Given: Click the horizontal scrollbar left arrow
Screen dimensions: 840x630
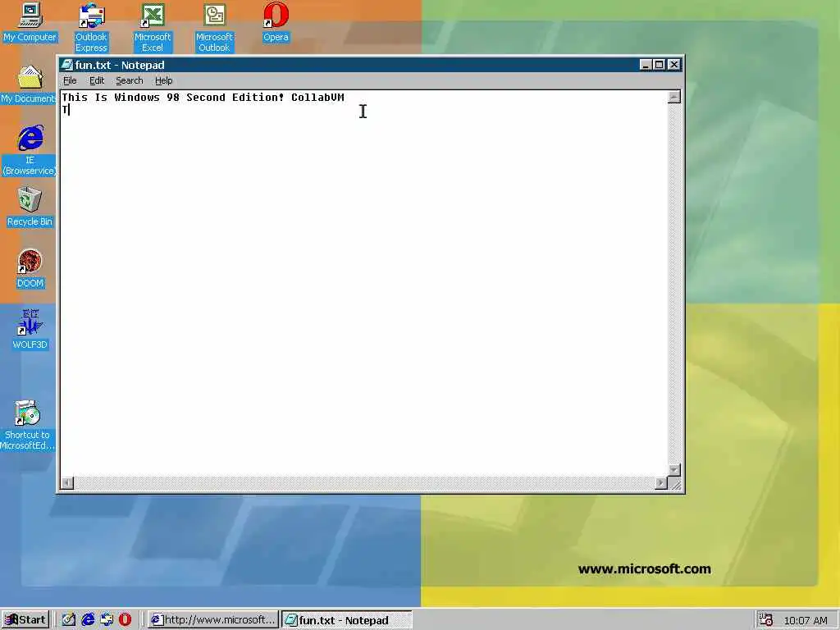Looking at the screenshot, I should click(x=67, y=482).
